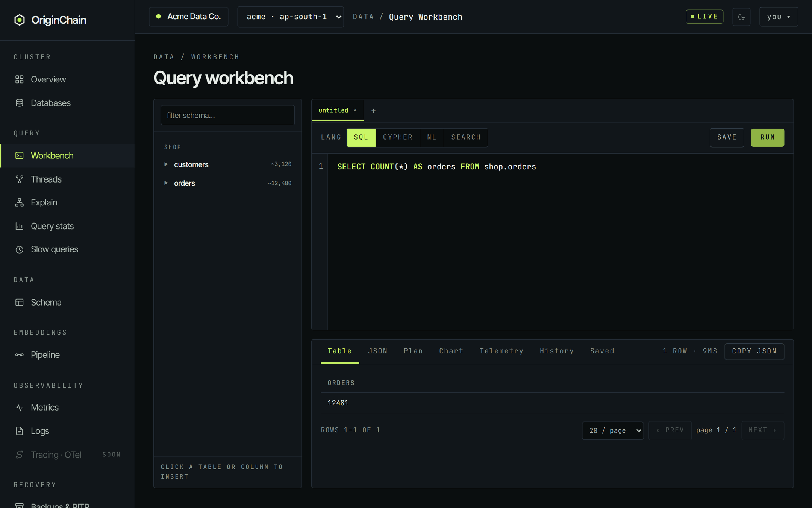Toggle dark mode with the moon icon

point(741,17)
